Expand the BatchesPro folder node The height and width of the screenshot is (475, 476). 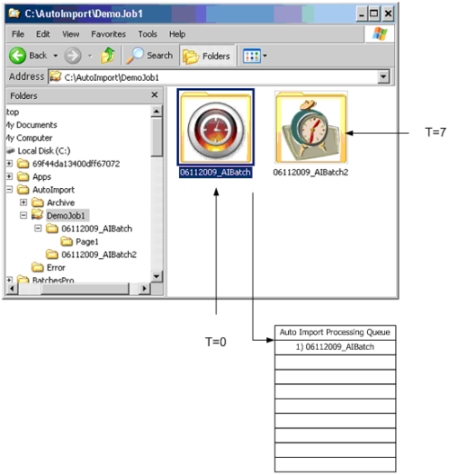pos(10,280)
